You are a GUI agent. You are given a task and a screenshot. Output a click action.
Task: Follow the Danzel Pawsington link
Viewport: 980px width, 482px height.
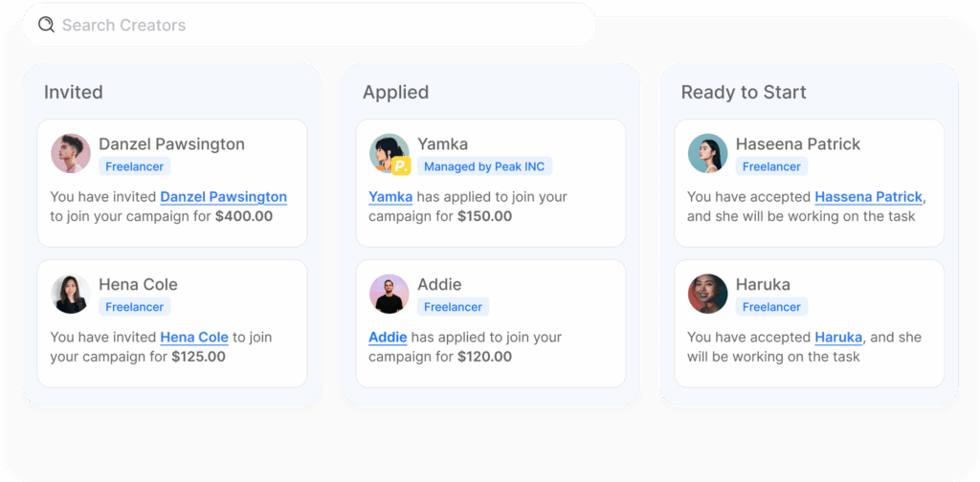tap(224, 197)
